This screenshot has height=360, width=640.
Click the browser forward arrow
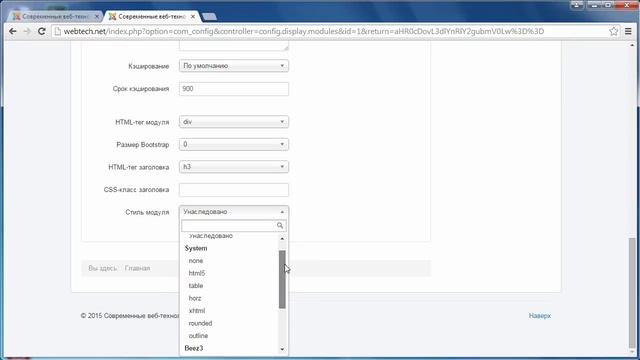(27, 31)
